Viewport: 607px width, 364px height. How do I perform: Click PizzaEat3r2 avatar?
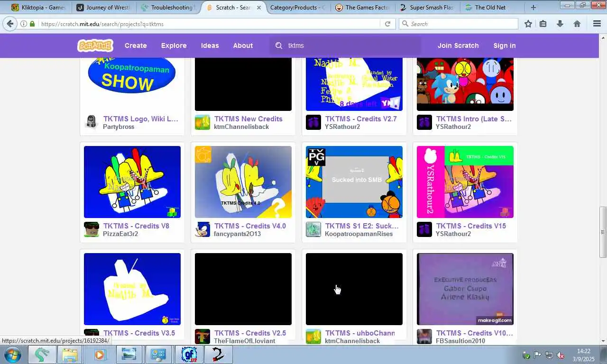tap(92, 229)
